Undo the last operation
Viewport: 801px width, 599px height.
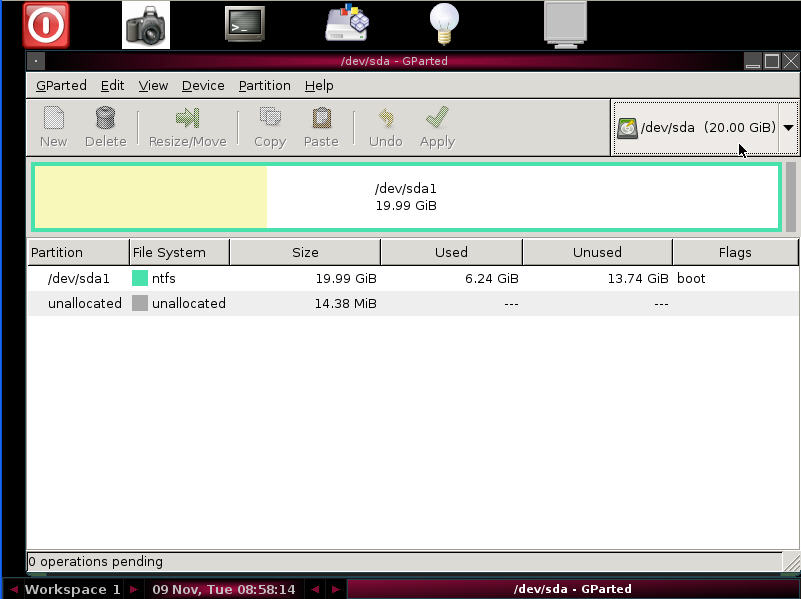pyautogui.click(x=385, y=127)
